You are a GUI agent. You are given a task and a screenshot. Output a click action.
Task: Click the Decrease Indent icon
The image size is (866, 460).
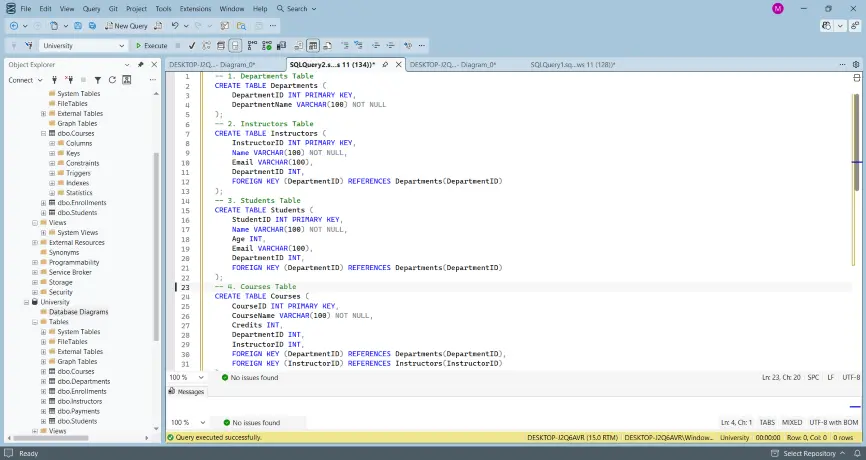[x=376, y=46]
